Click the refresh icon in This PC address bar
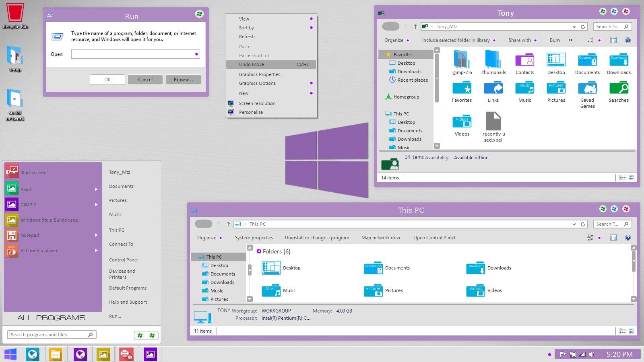644x362 pixels. click(583, 224)
